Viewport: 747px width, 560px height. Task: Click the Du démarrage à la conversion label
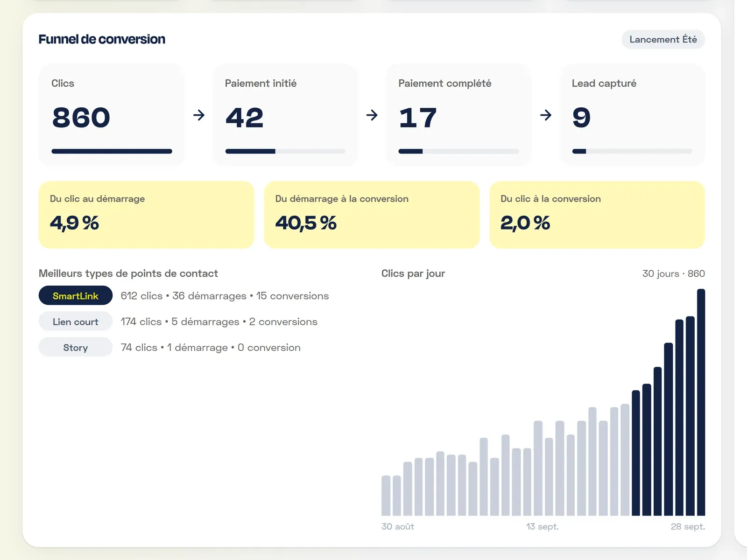click(342, 199)
